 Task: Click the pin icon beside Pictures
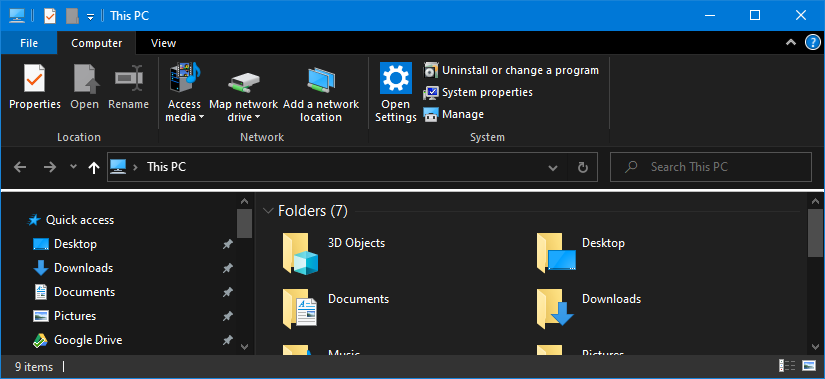227,316
